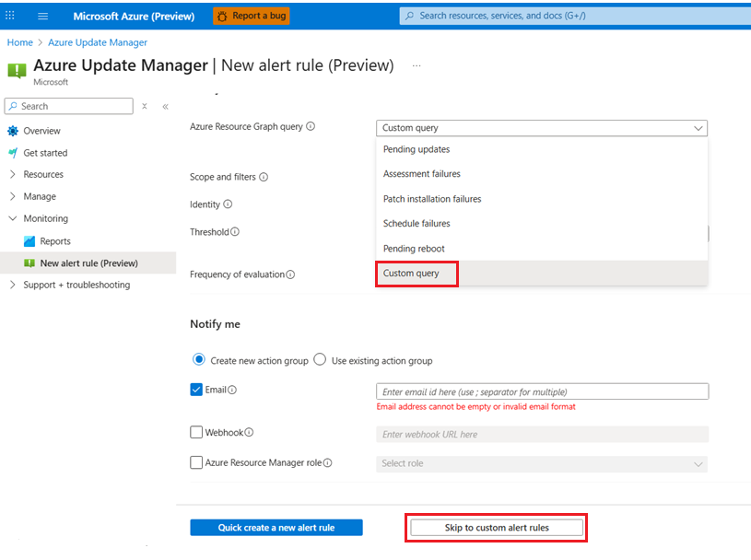This screenshot has height=560, width=751.
Task: Click Skip to custom alert rules button
Action: point(497,528)
